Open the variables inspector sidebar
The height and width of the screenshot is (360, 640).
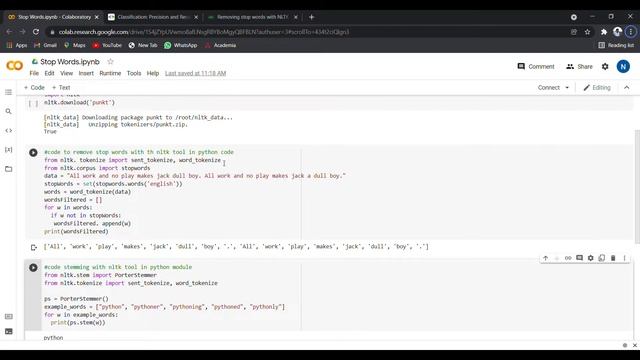(x=9, y=150)
